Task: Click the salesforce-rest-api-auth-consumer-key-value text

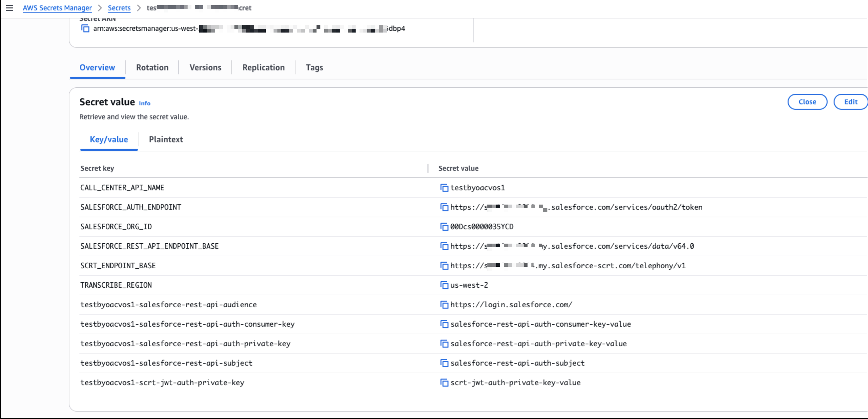Action: (541, 325)
